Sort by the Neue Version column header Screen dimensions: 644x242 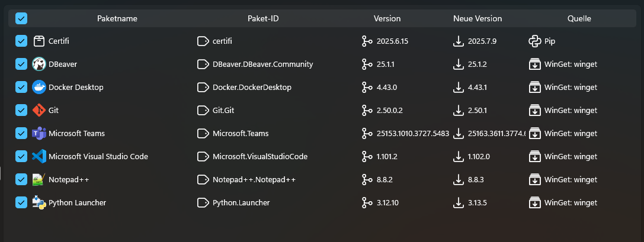[477, 18]
